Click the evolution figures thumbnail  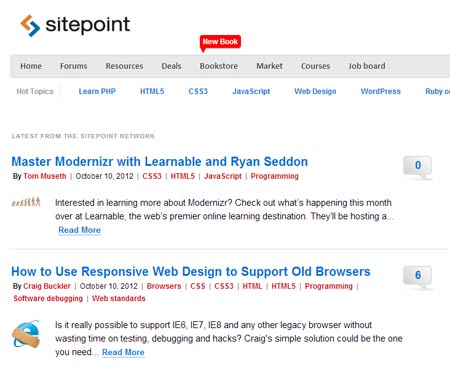(26, 202)
